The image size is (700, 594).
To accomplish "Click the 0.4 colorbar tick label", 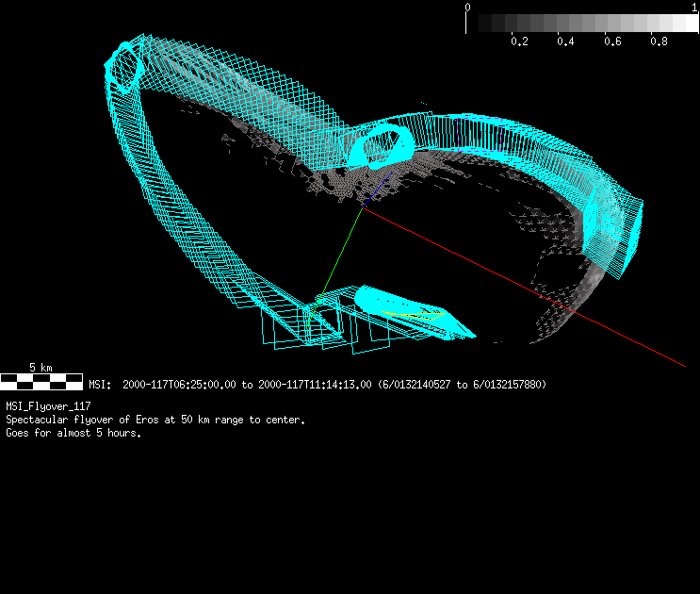I will (x=565, y=41).
